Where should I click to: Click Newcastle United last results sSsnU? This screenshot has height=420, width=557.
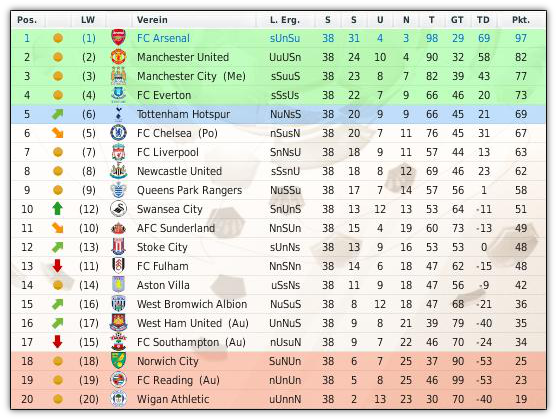coord(285,171)
